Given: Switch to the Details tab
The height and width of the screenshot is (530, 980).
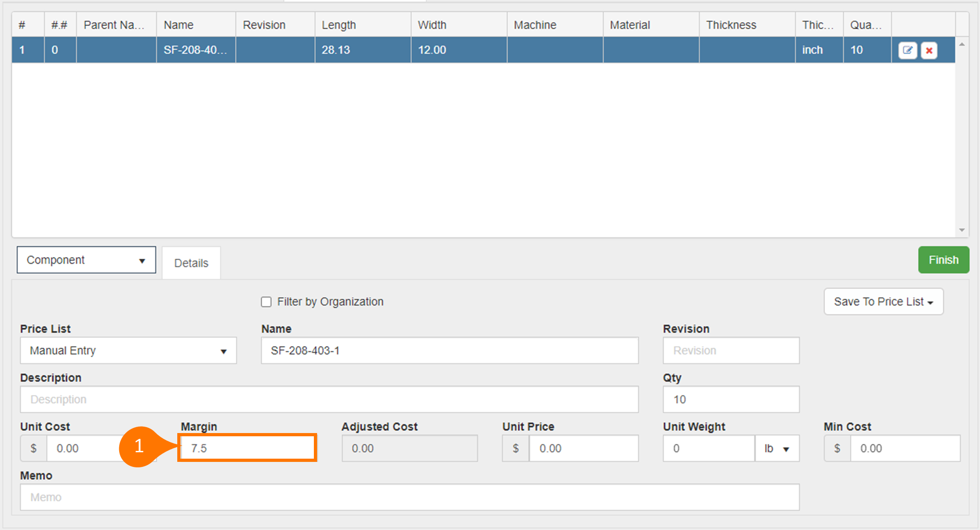Looking at the screenshot, I should [191, 263].
